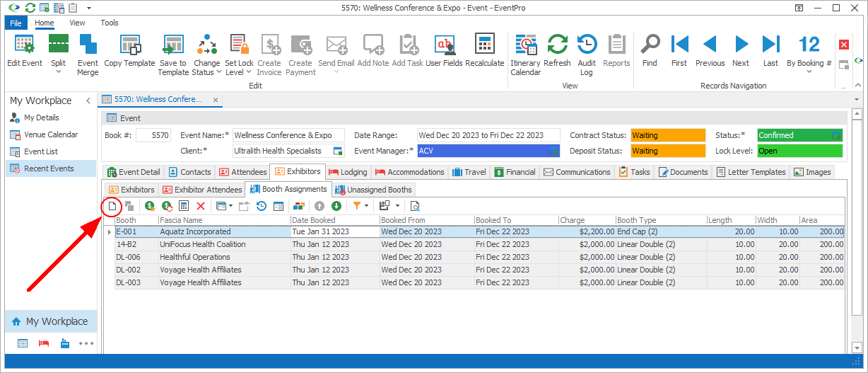Create a new booth assignment record

112,206
